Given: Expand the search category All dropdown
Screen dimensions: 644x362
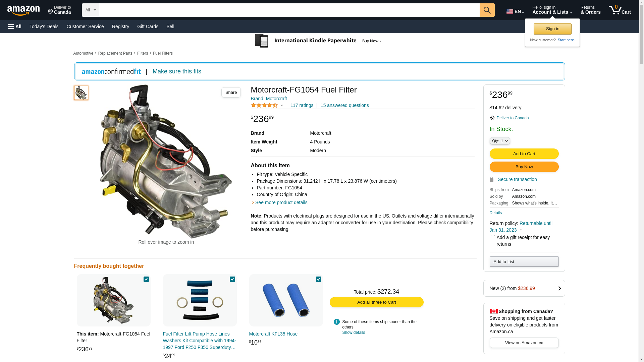Looking at the screenshot, I should coord(91,10).
